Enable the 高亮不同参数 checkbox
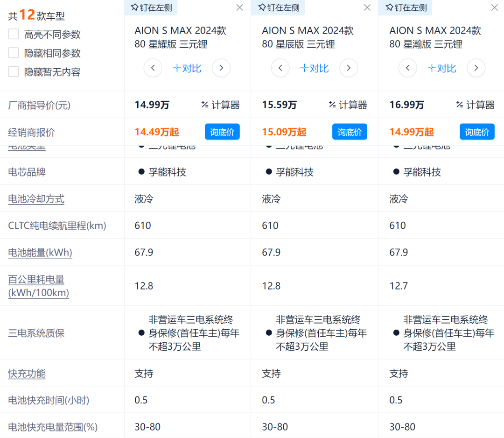This screenshot has height=438, width=504. pyautogui.click(x=14, y=35)
